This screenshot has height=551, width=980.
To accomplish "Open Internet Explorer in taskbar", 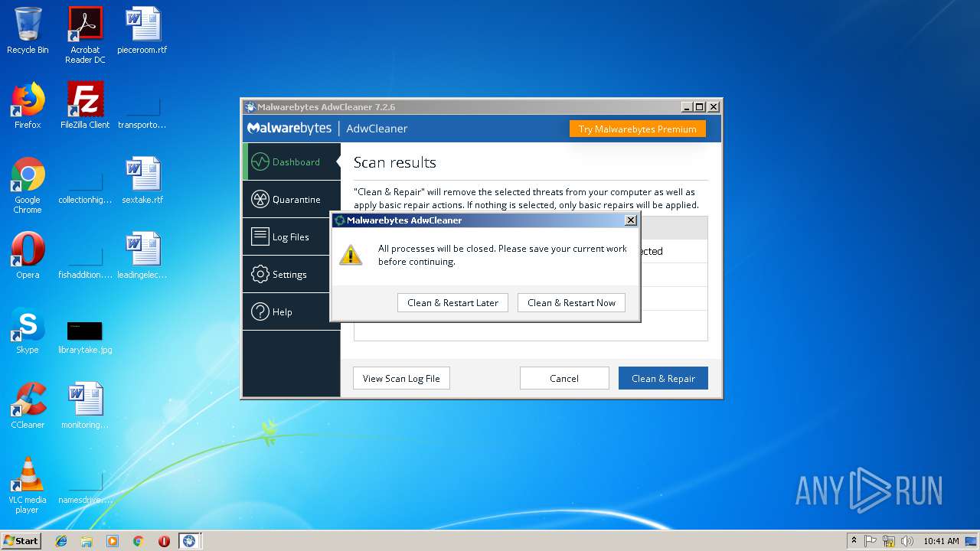I will tap(61, 541).
